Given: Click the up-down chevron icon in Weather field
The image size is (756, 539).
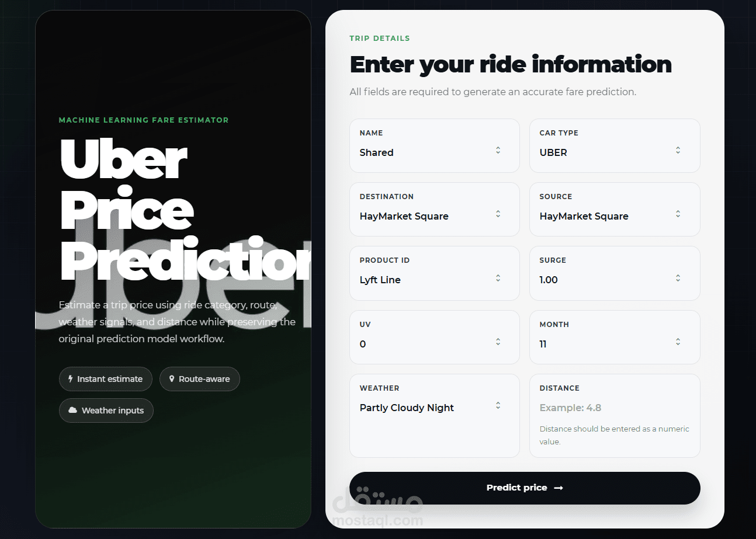Looking at the screenshot, I should pyautogui.click(x=498, y=405).
